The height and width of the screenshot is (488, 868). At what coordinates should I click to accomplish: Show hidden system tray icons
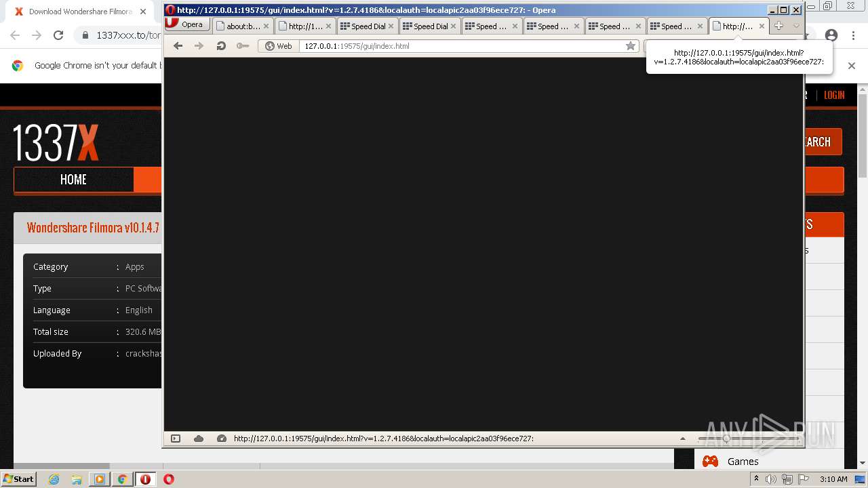(756, 479)
